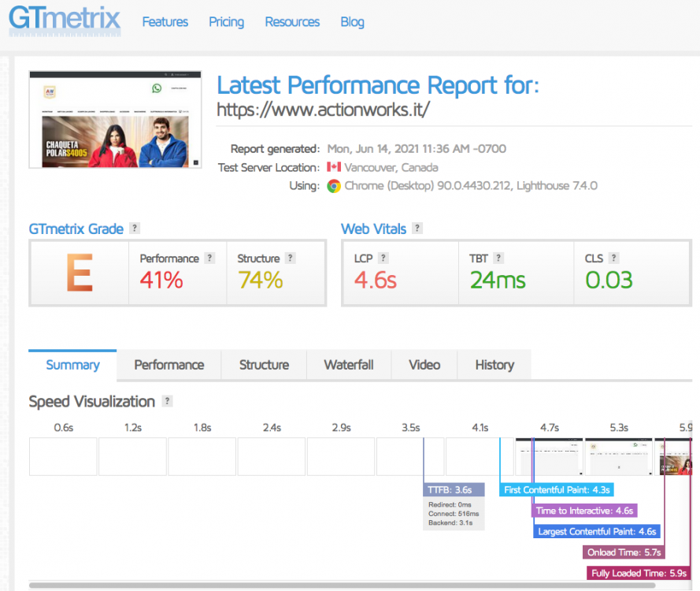Screen dimensions: 700x591
Task: Click the website screenshot thumbnail
Action: [x=115, y=119]
